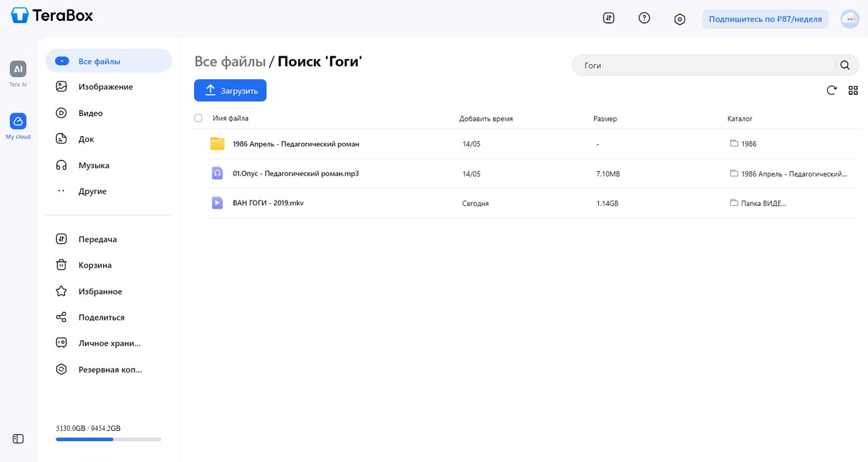Click transfer icon beside 'Передача'
The image size is (868, 462).
point(61,239)
